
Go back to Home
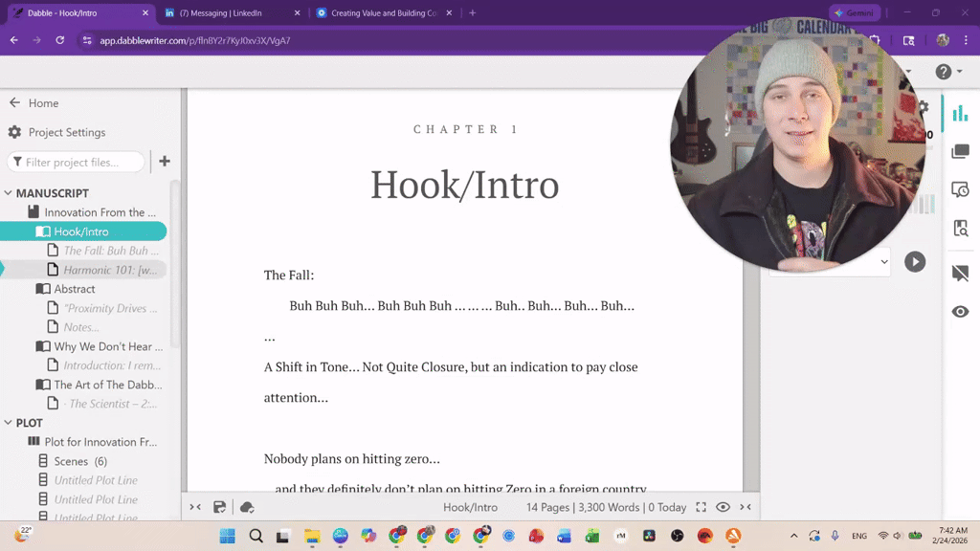point(33,103)
